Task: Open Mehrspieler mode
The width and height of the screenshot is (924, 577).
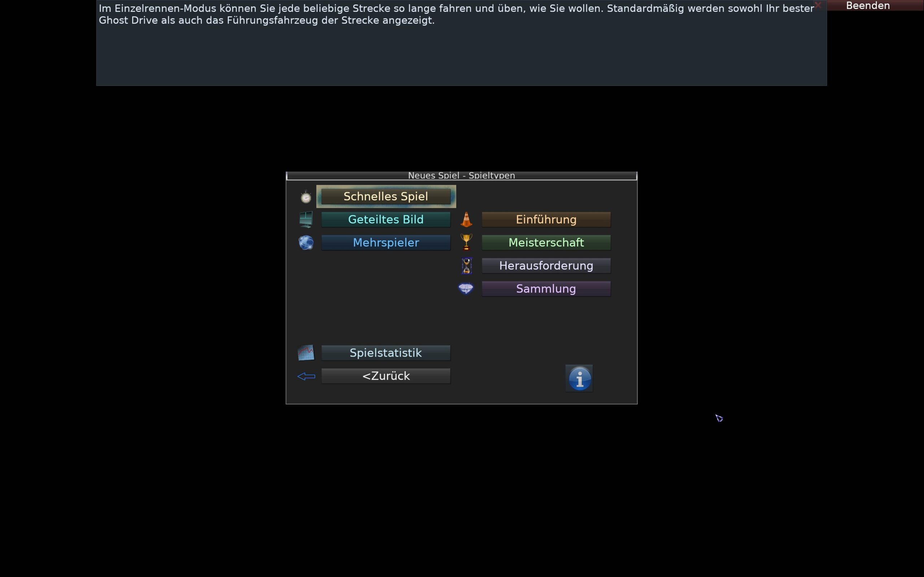Action: pos(385,243)
